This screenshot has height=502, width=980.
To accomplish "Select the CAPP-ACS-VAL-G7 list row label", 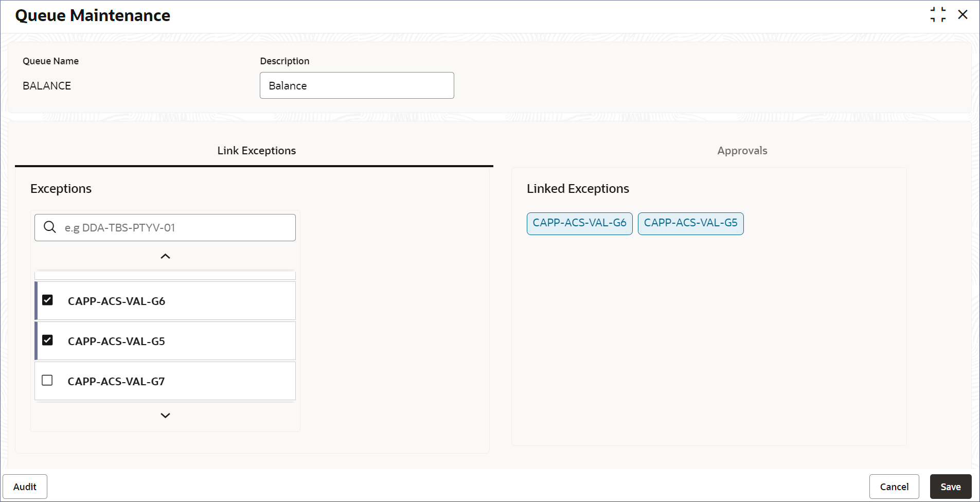I will click(x=116, y=381).
